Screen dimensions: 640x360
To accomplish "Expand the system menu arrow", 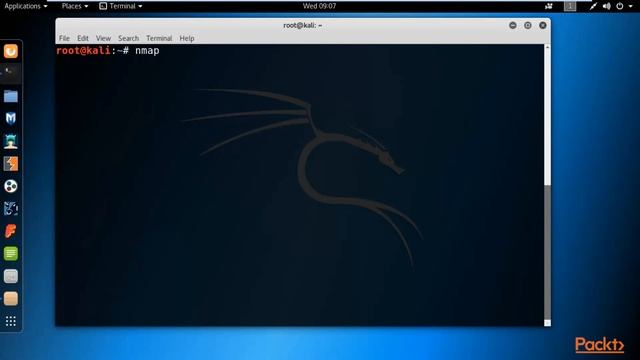I will [631, 6].
